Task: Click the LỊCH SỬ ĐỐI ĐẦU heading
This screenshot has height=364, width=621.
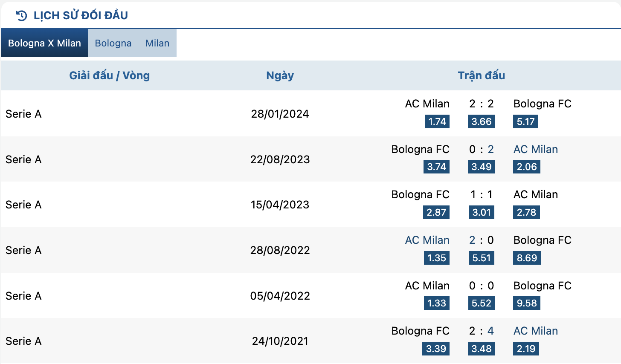Action: (81, 15)
